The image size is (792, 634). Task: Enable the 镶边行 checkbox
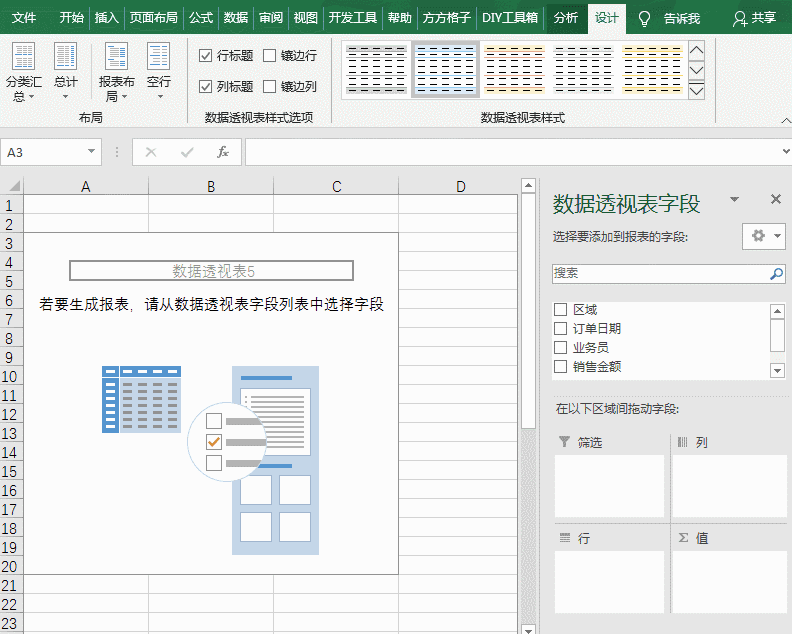[270, 56]
